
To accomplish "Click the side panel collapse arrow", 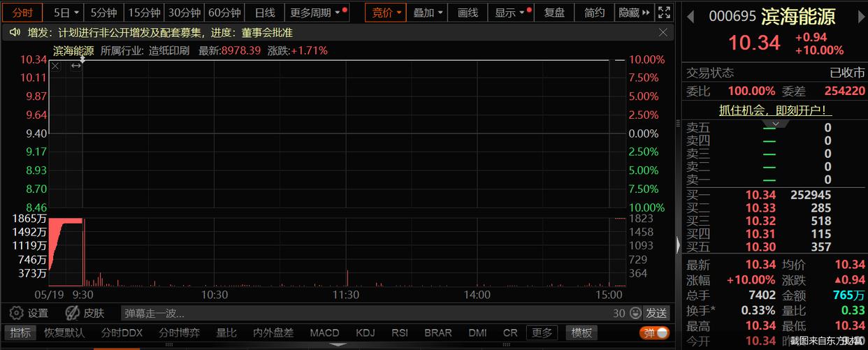I will [x=677, y=245].
